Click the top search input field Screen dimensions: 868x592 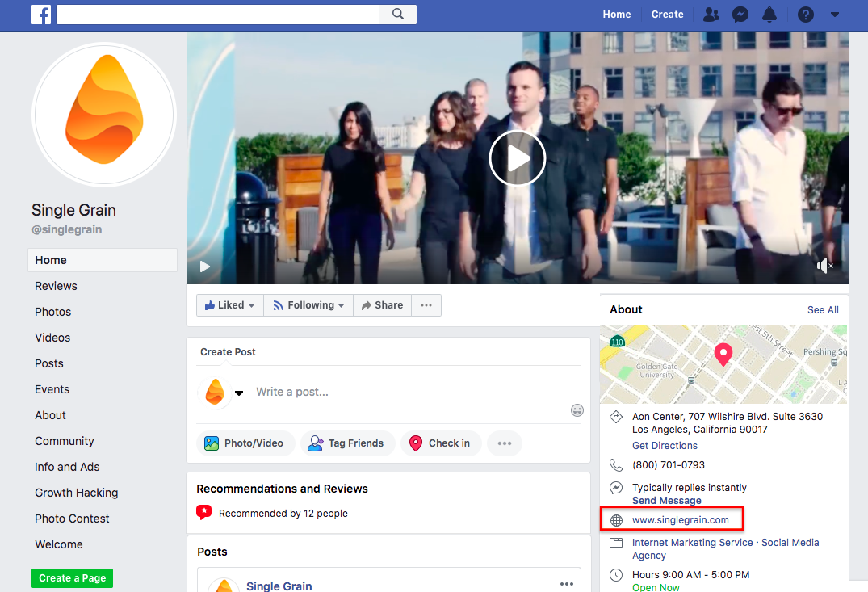pos(218,15)
